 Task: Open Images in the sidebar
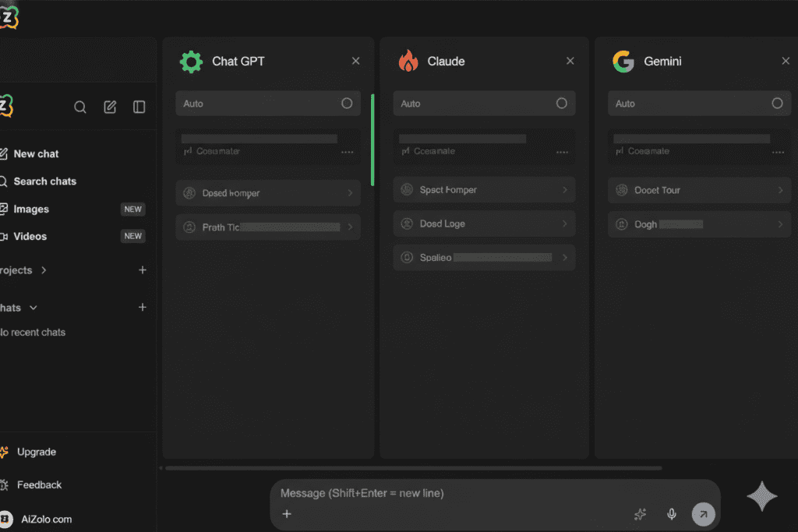[x=31, y=209]
